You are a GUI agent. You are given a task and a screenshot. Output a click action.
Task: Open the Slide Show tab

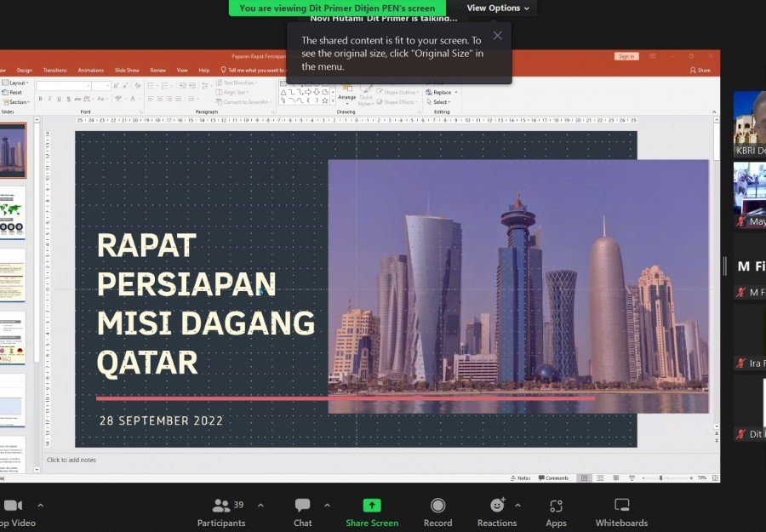click(x=127, y=71)
